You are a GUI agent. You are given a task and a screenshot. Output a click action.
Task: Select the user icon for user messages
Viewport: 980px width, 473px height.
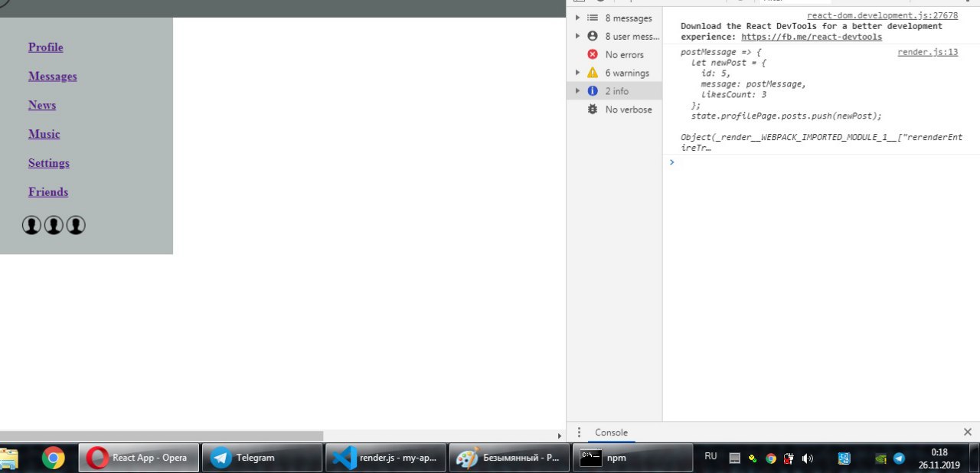tap(593, 36)
